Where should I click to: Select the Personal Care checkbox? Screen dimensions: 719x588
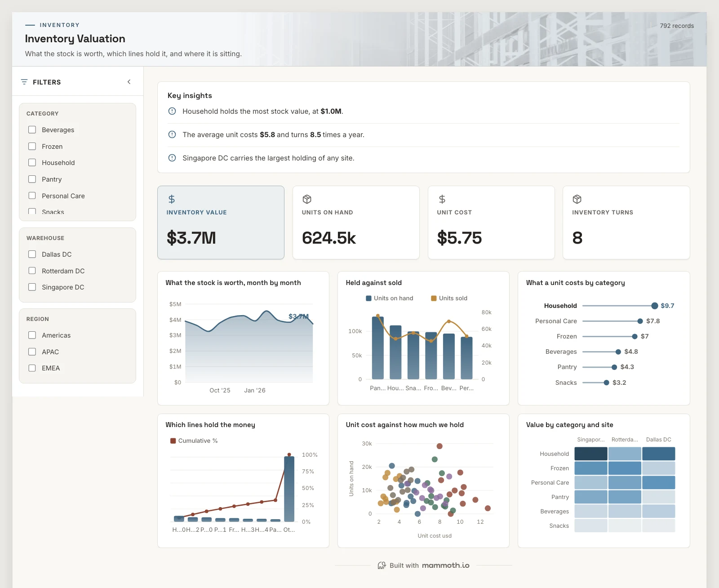click(x=32, y=196)
